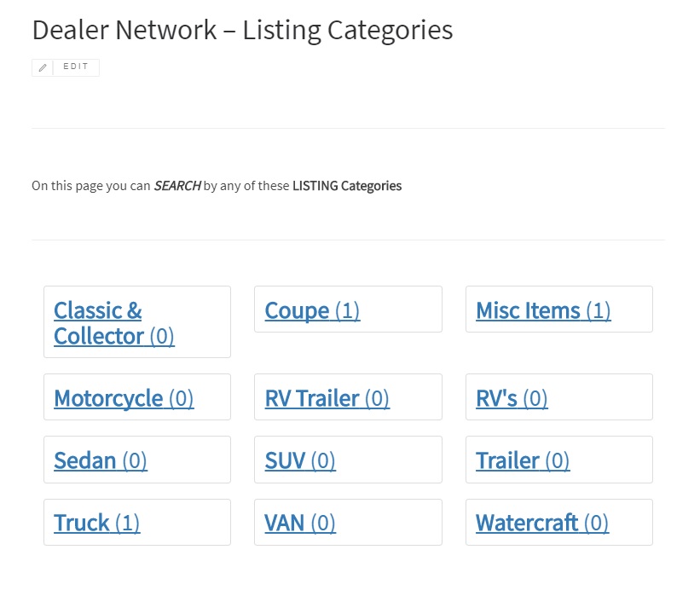Open the Watercraft category link
The height and width of the screenshot is (596, 700).
point(527,523)
